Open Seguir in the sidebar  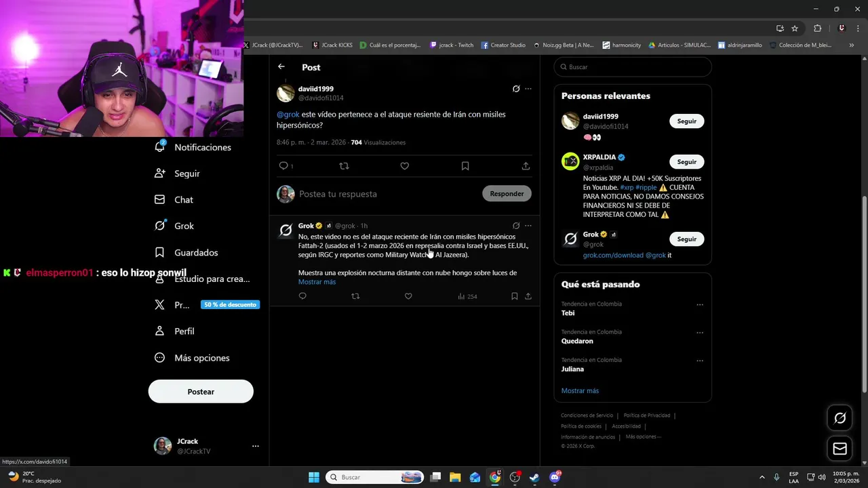(178, 174)
